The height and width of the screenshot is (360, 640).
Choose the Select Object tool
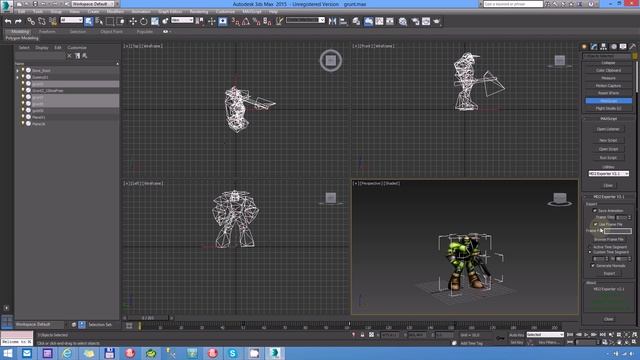pyautogui.click(x=89, y=21)
